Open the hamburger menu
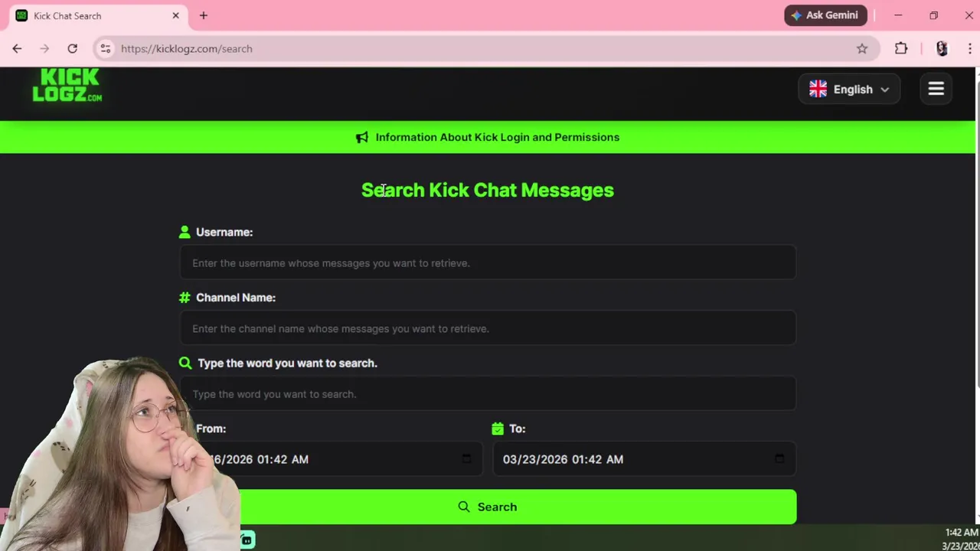The height and width of the screenshot is (551, 980). (936, 89)
